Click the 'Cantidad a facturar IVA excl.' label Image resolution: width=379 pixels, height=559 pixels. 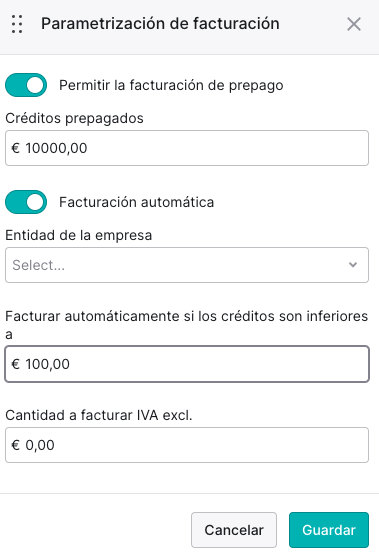tap(99, 415)
